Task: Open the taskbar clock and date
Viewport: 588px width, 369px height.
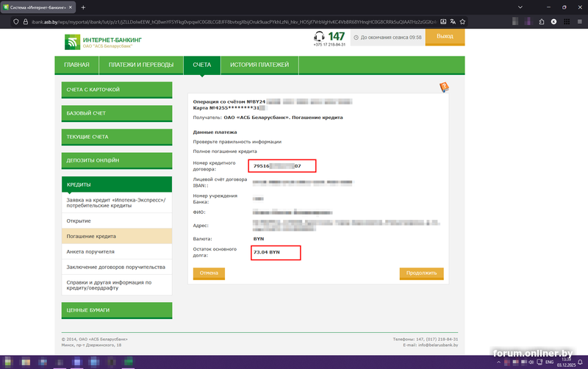Action: click(x=566, y=362)
